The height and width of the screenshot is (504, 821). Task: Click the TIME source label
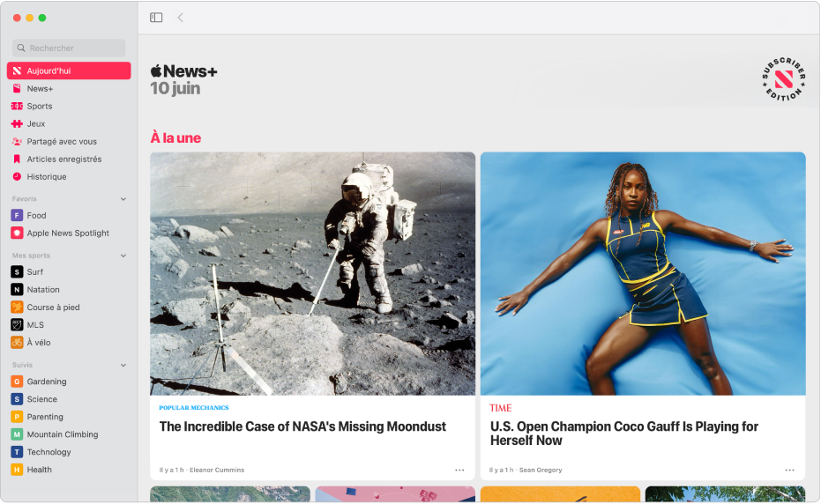(501, 408)
